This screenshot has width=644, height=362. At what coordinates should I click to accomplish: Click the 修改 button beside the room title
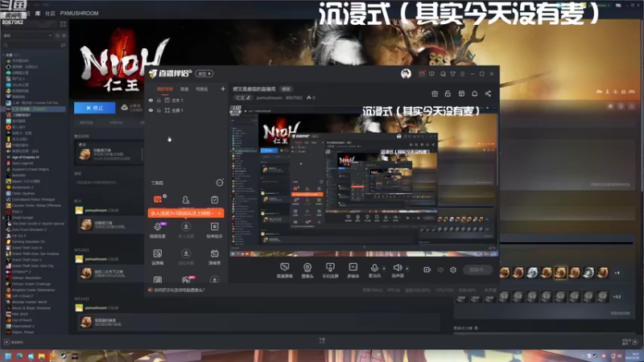286,89
